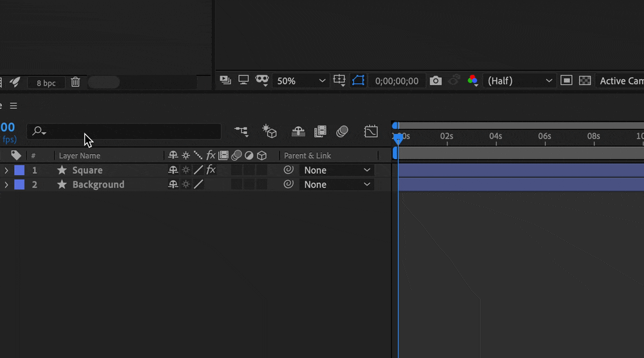Image resolution: width=644 pixels, height=358 pixels.
Task: Expand the Square layer properties
Action: (6, 170)
